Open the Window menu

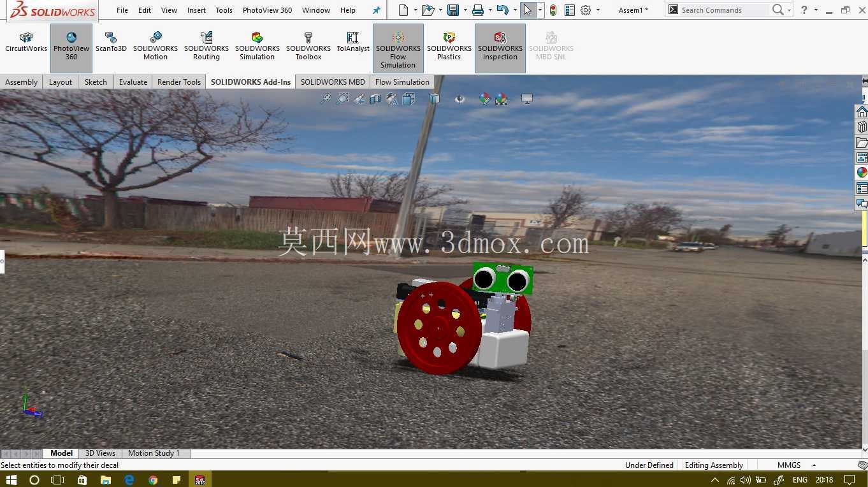point(315,10)
